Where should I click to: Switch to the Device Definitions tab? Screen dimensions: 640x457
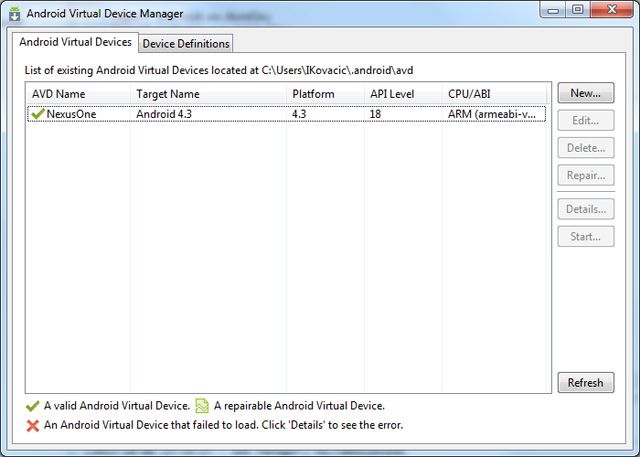coord(186,44)
